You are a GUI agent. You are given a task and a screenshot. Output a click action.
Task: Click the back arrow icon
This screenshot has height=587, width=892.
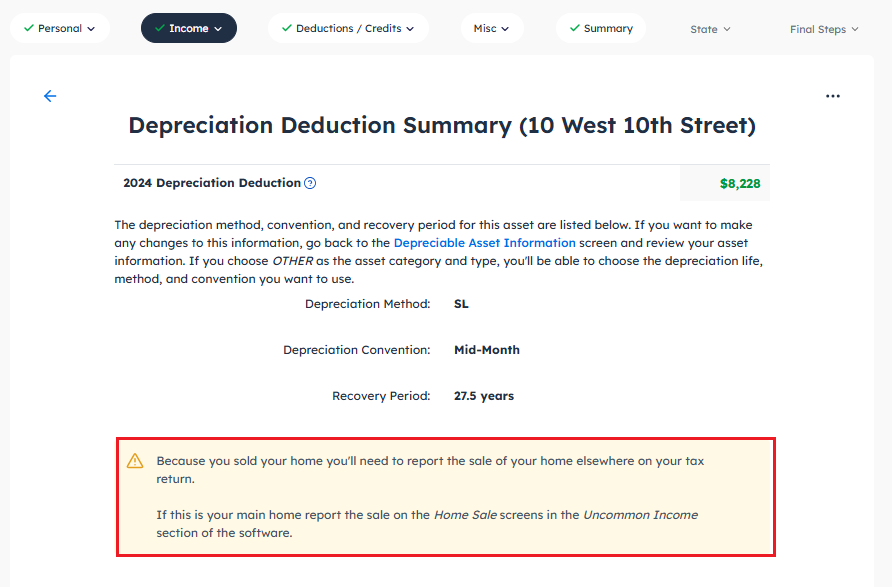50,96
